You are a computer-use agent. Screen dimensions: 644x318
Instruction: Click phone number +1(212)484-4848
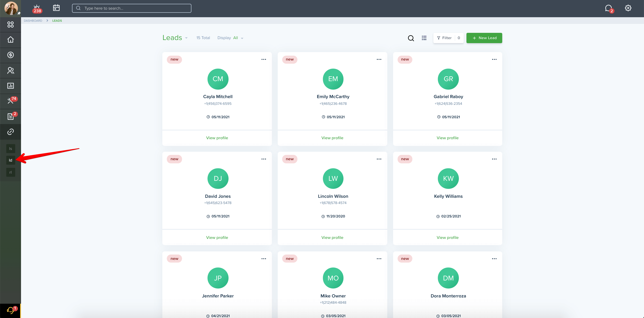333,303
